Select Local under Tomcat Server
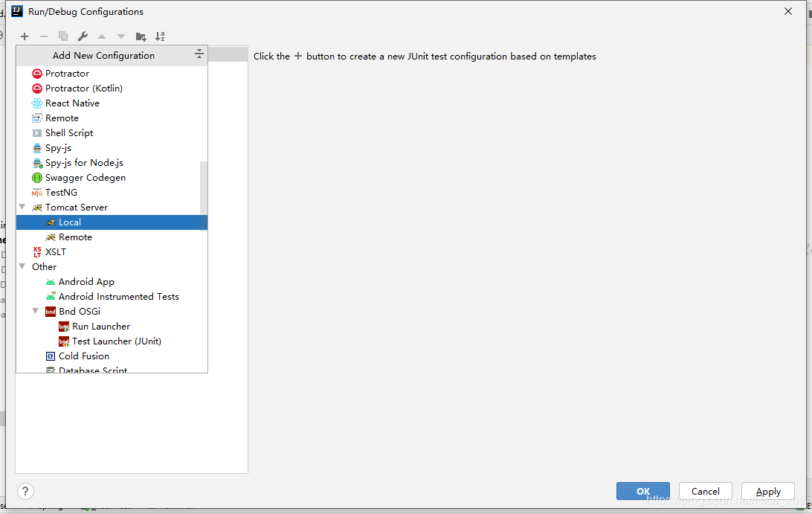This screenshot has width=812, height=514. pos(112,222)
